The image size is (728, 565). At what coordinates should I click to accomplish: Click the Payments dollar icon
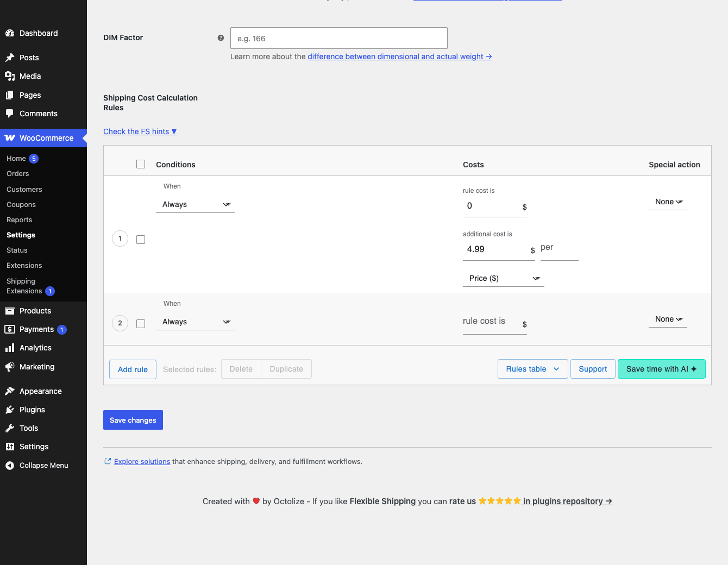[10, 329]
